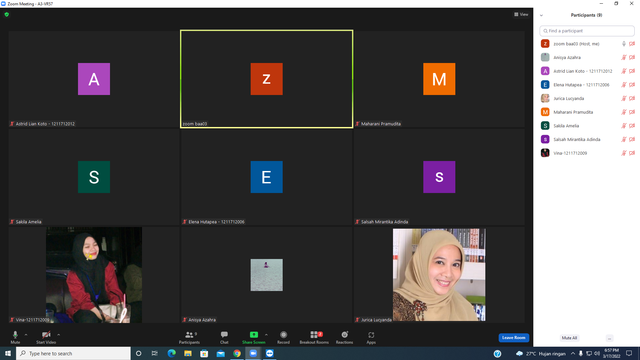Open the more options button beside Mute All
640x360 pixels.
point(609,338)
